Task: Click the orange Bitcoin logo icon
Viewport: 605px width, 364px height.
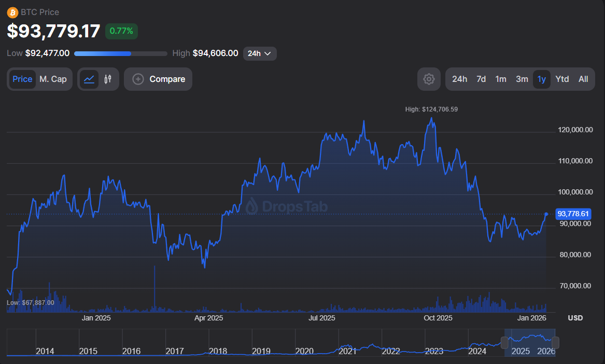Action: (12, 12)
